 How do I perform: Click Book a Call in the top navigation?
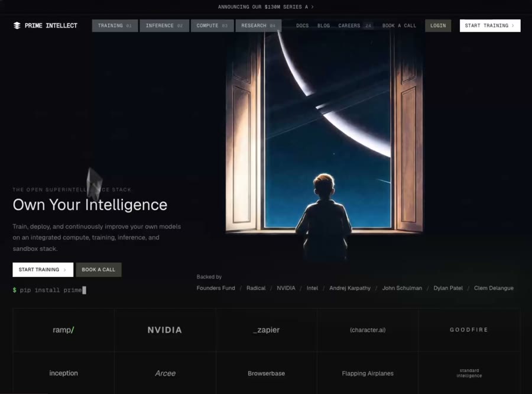(x=399, y=25)
